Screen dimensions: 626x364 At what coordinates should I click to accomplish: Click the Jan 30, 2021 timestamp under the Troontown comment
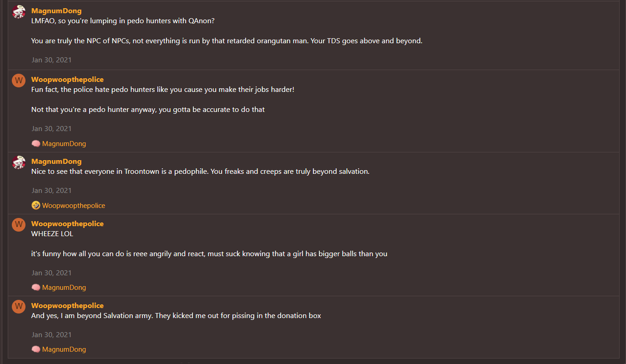[x=51, y=191]
